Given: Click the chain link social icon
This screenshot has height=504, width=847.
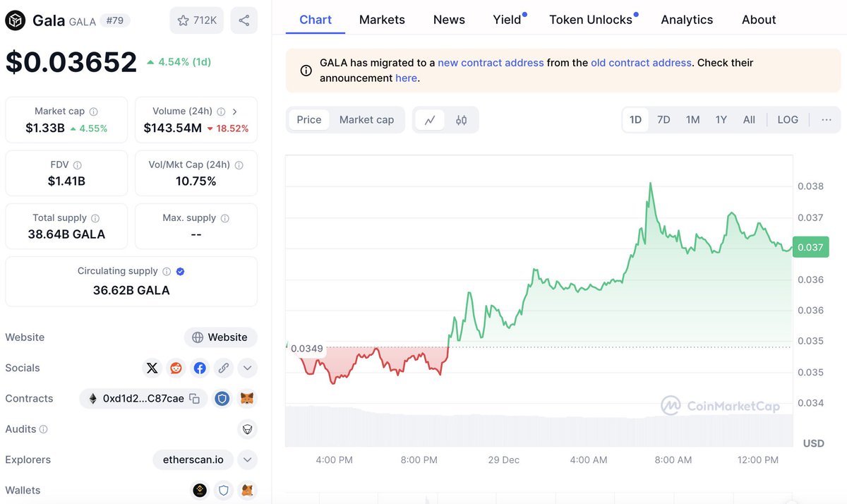Looking at the screenshot, I should [x=223, y=368].
